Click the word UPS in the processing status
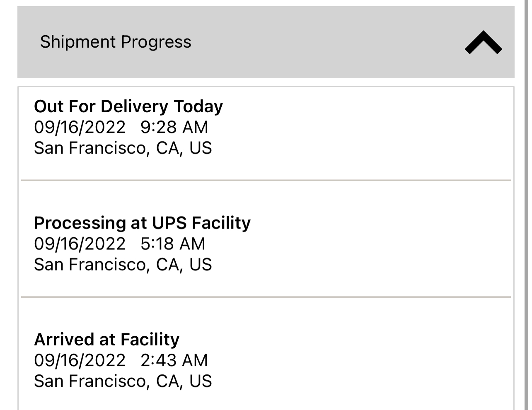The height and width of the screenshot is (410, 532). coord(169,223)
